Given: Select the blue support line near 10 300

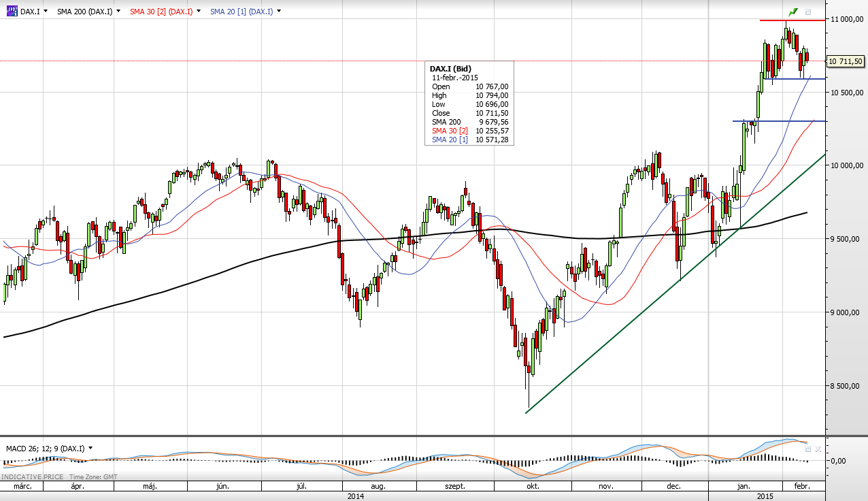Looking at the screenshot, I should point(779,121).
